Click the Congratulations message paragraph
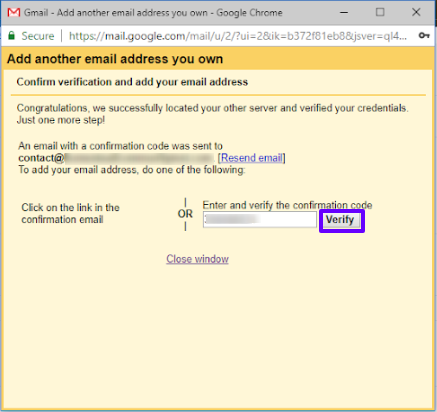The image size is (437, 412). click(x=213, y=114)
